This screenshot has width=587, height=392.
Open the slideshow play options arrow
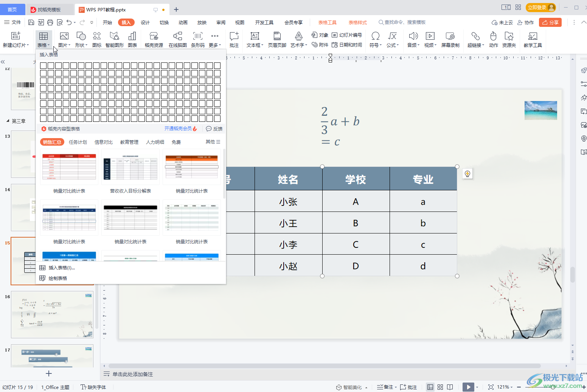coord(477,387)
